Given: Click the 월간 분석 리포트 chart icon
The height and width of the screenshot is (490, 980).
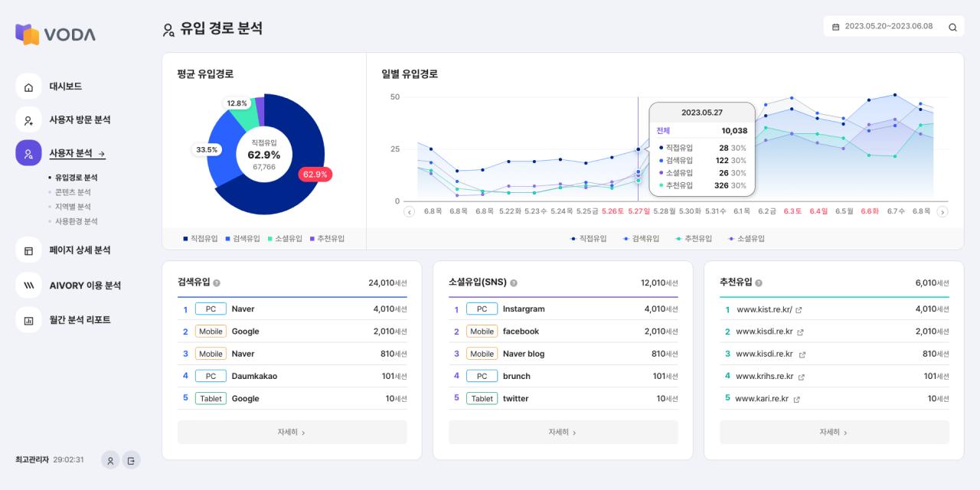Looking at the screenshot, I should coord(28,320).
